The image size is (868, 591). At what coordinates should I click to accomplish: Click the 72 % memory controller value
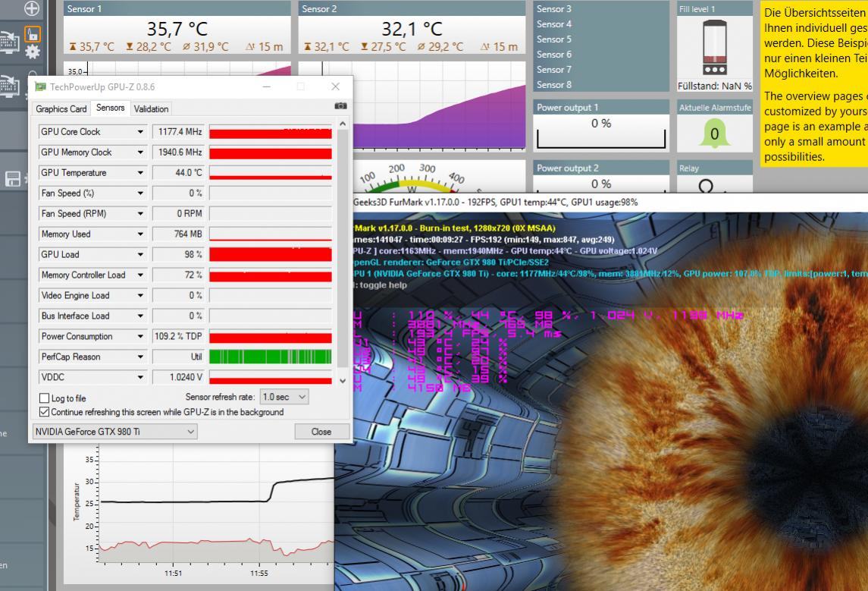(x=178, y=275)
